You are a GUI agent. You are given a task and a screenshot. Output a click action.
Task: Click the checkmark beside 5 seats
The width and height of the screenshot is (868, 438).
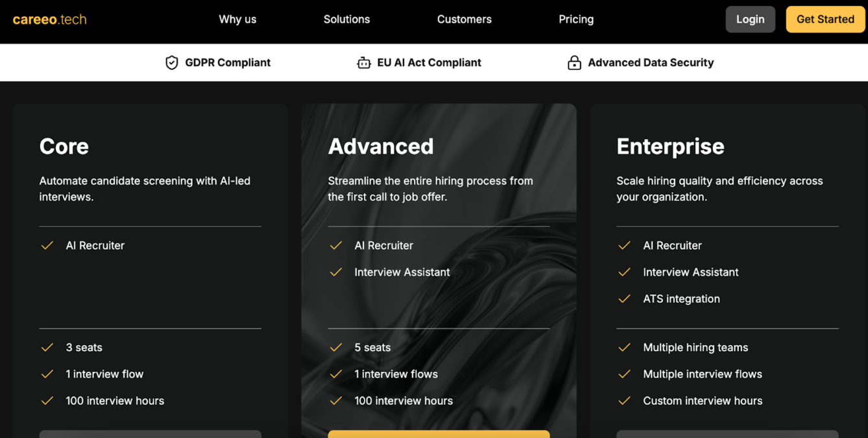point(335,347)
